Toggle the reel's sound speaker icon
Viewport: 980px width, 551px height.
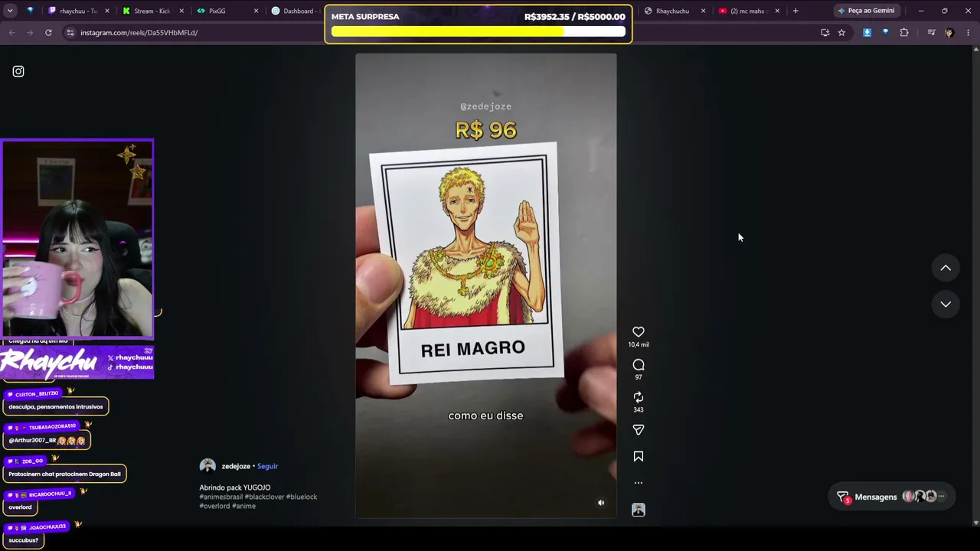[x=601, y=503]
